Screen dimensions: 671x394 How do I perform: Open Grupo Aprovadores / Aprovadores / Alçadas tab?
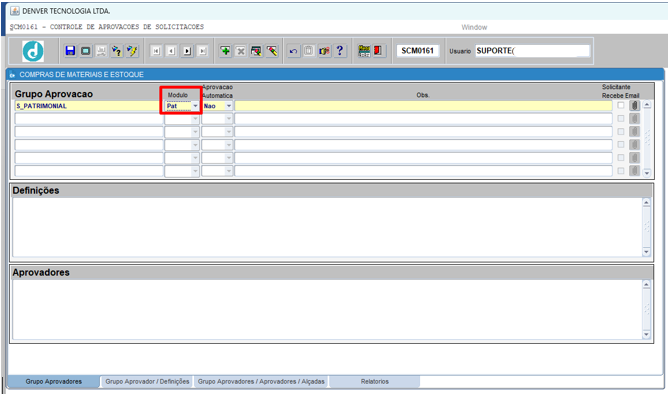coord(261,381)
